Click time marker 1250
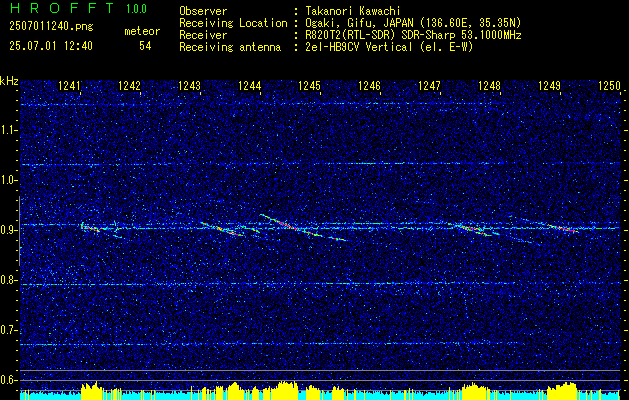Screen dimensions: 629x400 tap(609, 85)
